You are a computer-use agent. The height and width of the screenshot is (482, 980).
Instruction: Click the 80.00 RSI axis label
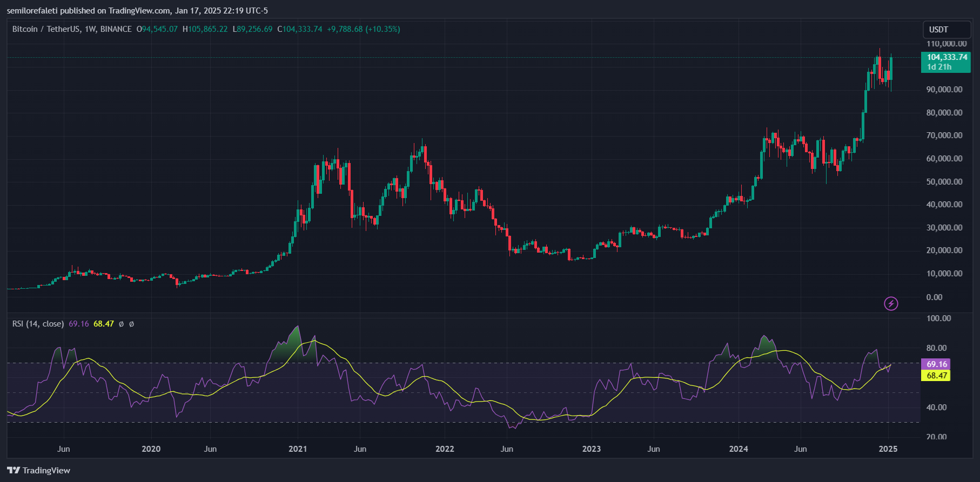(937, 348)
